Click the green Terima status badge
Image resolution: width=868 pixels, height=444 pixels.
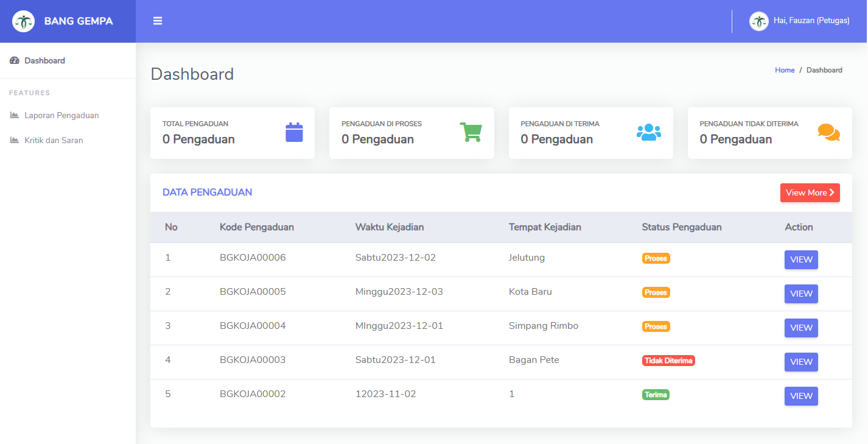(x=656, y=395)
